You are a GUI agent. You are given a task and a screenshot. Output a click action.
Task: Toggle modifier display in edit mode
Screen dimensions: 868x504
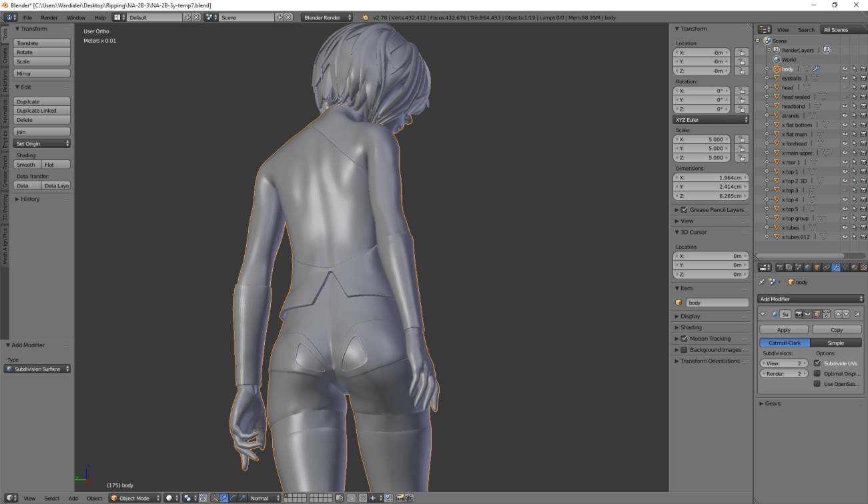click(x=817, y=314)
